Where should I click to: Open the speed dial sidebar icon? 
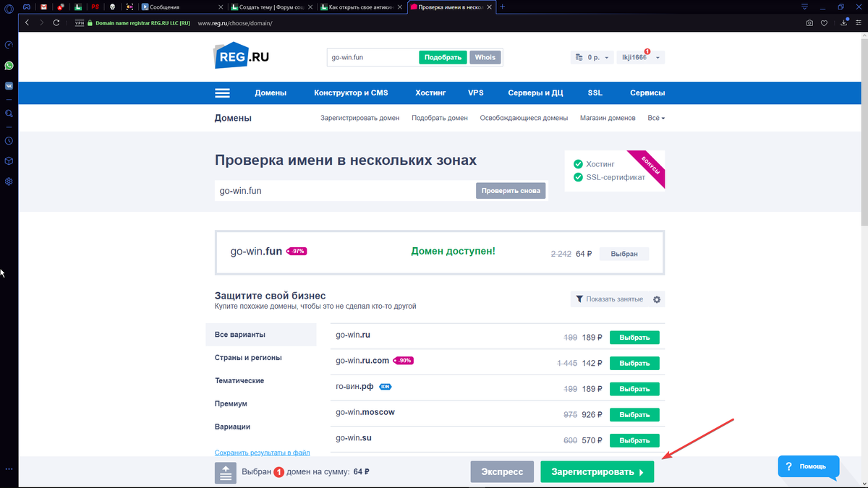[9, 45]
